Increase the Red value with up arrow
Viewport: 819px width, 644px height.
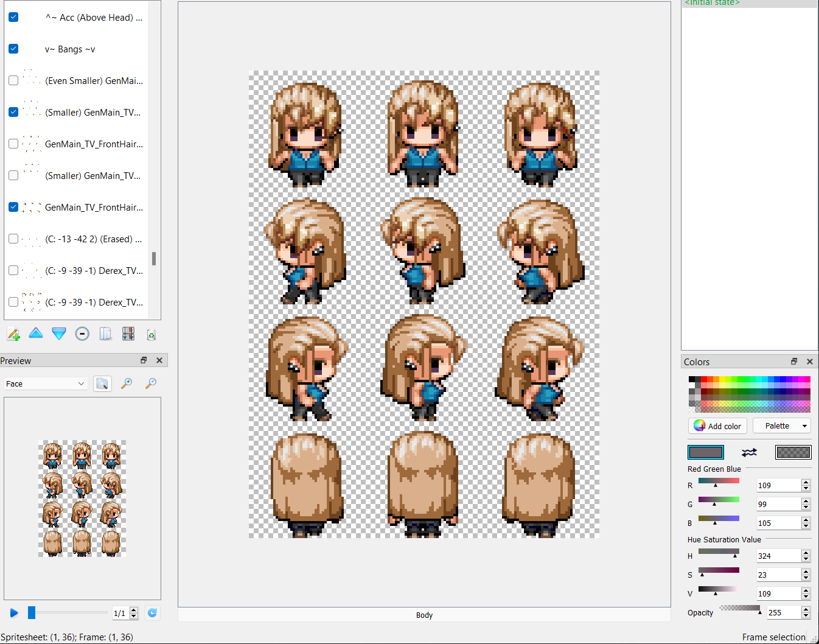point(806,482)
